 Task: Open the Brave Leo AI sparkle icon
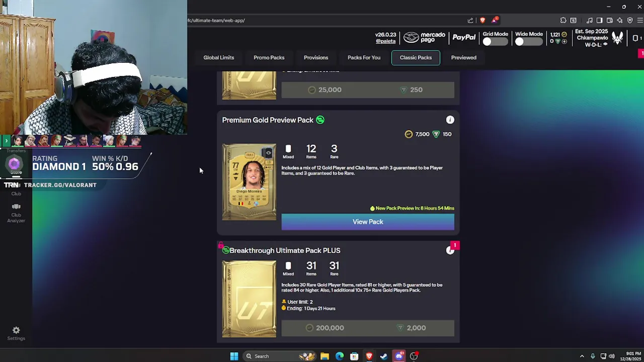pos(620,20)
